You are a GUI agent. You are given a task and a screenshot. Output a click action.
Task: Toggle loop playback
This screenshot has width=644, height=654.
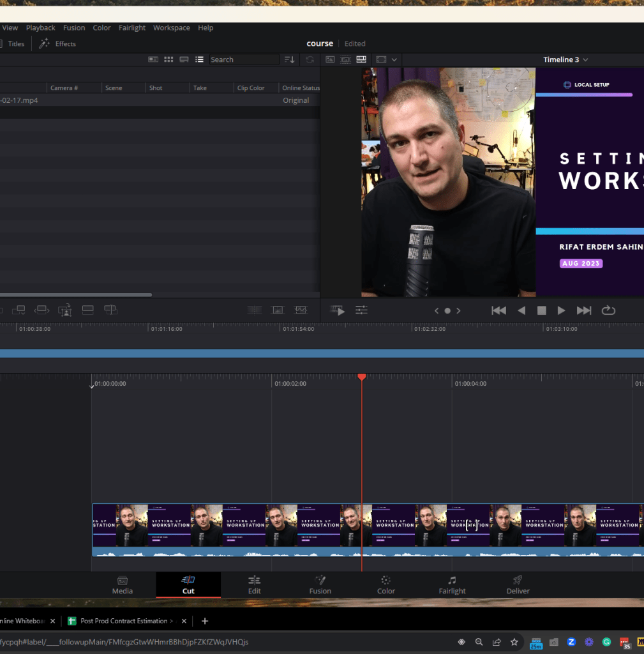[x=608, y=310]
